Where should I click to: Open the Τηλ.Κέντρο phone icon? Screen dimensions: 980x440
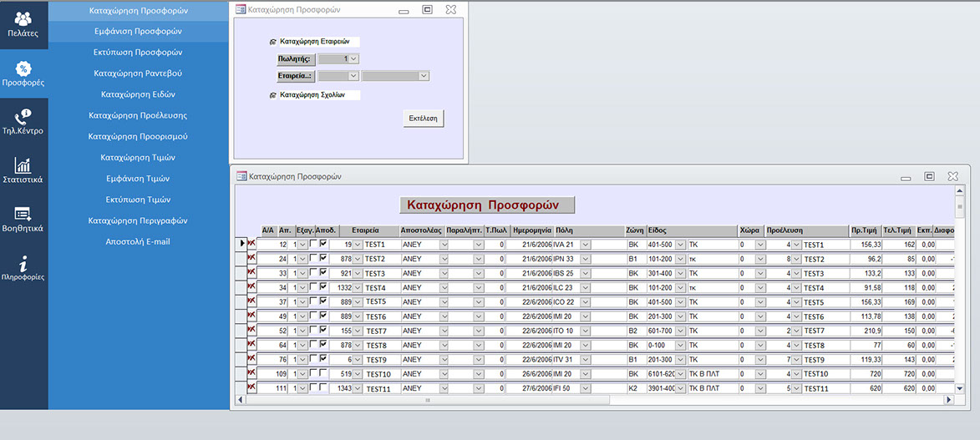click(x=23, y=122)
